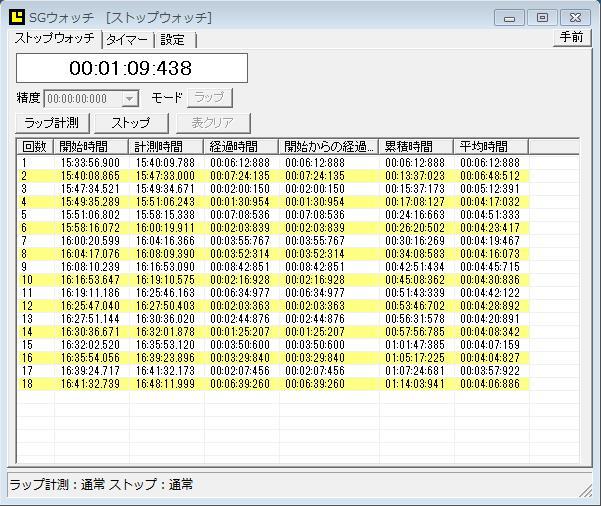Click the 表クリア button
Image resolution: width=601 pixels, height=506 pixels.
[x=213, y=123]
